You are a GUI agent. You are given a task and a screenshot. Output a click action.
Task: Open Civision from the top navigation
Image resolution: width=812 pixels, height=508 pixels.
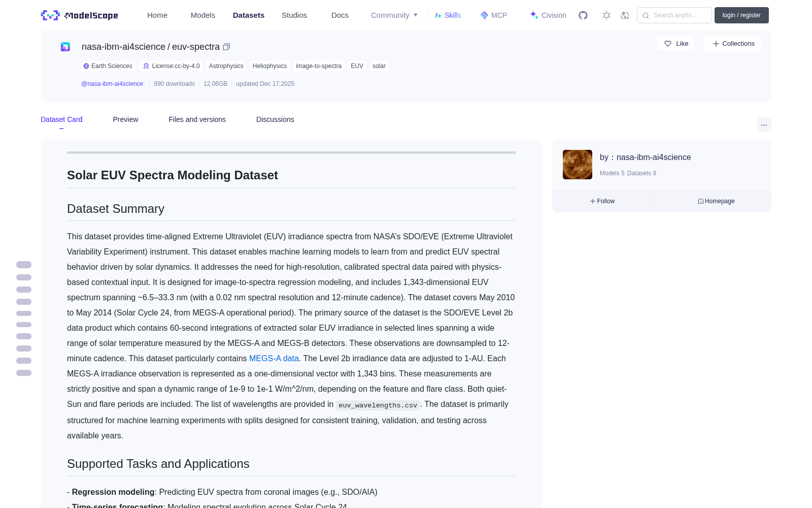(548, 15)
